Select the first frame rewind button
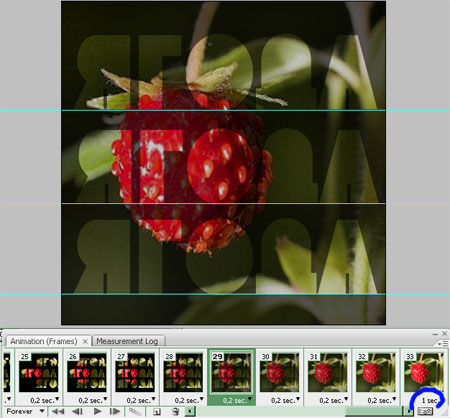 point(58,411)
